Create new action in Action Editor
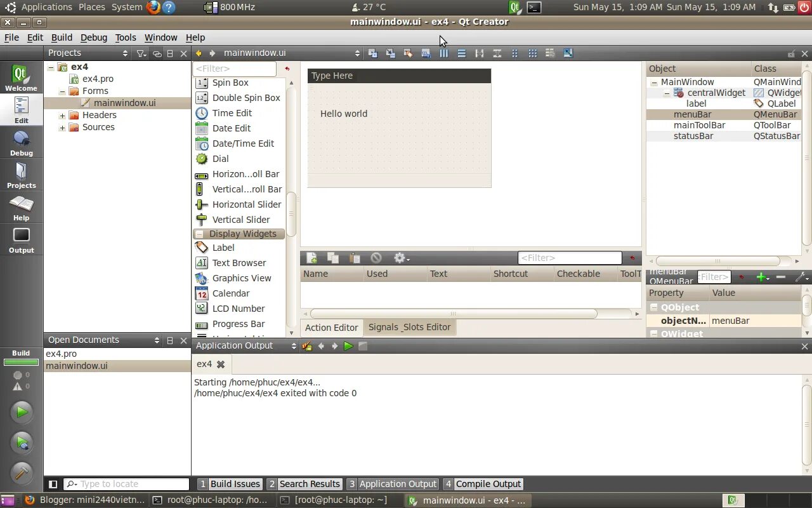Image resolution: width=812 pixels, height=508 pixels. (x=311, y=258)
